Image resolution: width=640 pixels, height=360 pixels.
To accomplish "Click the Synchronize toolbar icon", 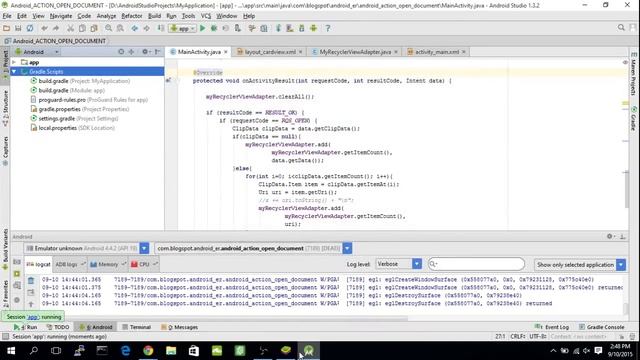I will 30,28.
